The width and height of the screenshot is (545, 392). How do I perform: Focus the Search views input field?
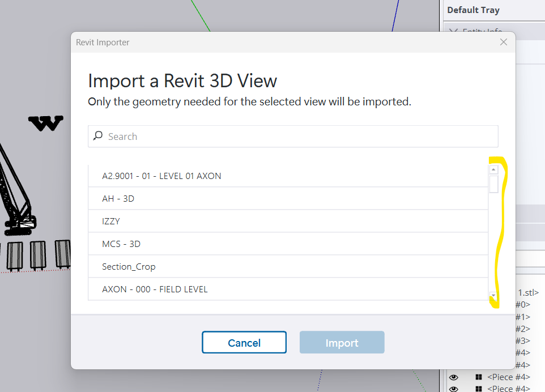[293, 136]
